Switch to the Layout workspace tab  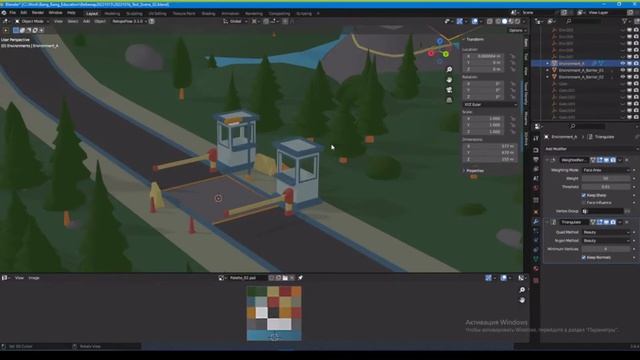click(92, 13)
